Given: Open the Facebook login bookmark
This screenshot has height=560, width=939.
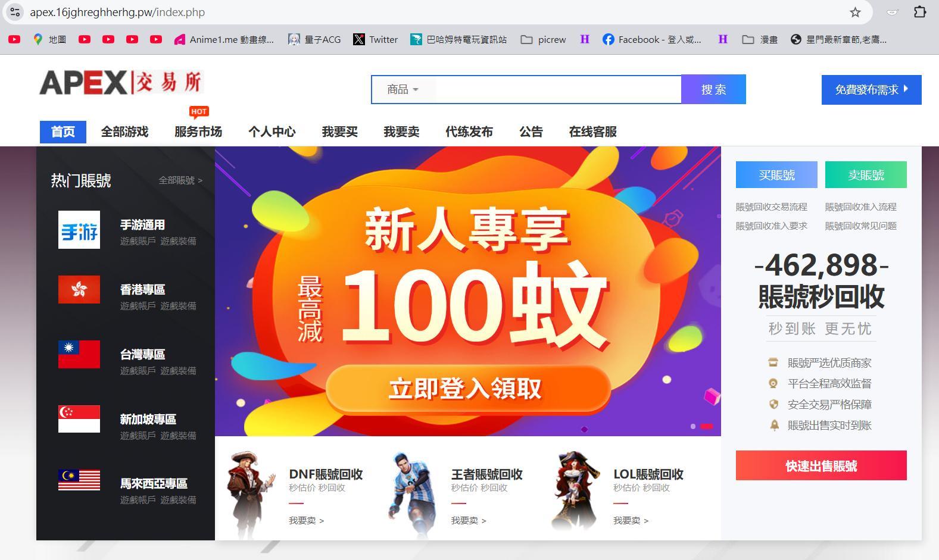Looking at the screenshot, I should pyautogui.click(x=652, y=39).
